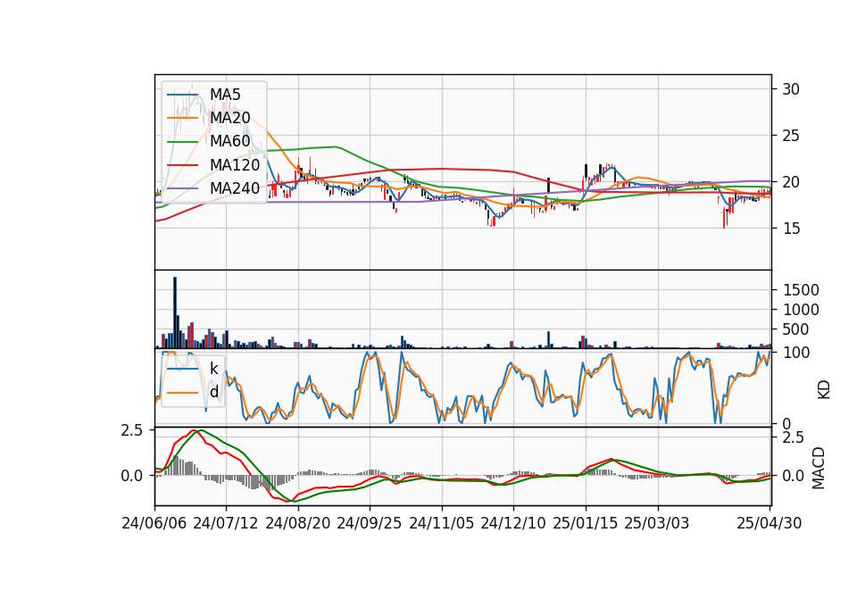Select the 24/06/06 date label
The height and width of the screenshot is (616, 857).
[x=154, y=523]
